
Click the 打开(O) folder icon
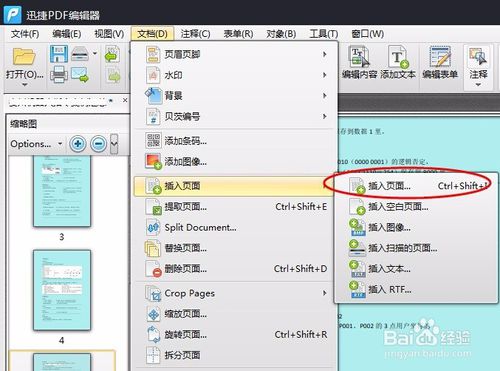[x=24, y=57]
